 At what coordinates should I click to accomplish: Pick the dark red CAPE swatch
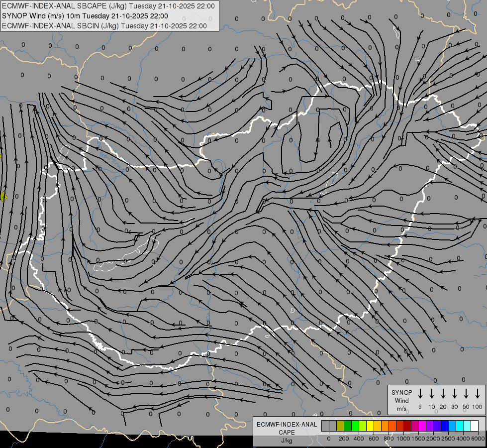(x=407, y=426)
